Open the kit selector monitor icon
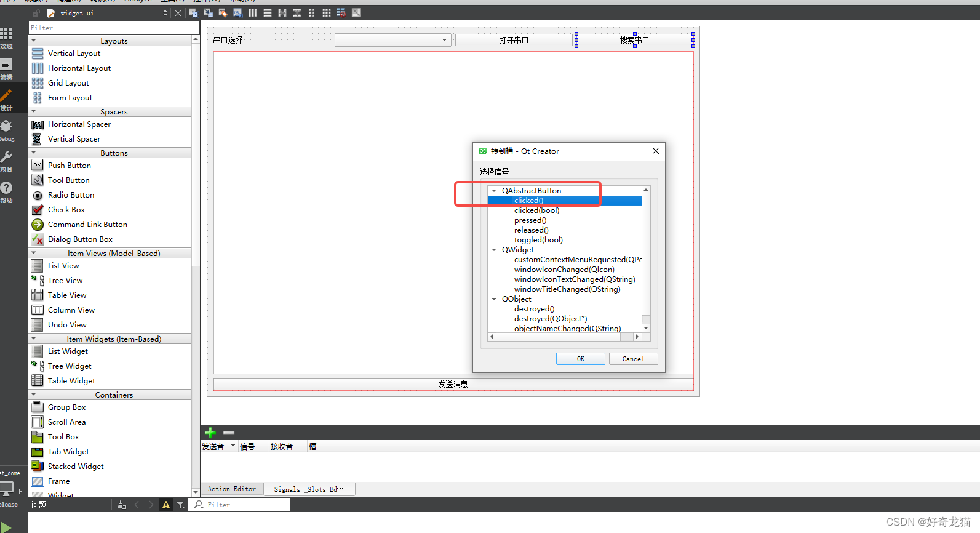This screenshot has width=980, height=533. pyautogui.click(x=7, y=489)
